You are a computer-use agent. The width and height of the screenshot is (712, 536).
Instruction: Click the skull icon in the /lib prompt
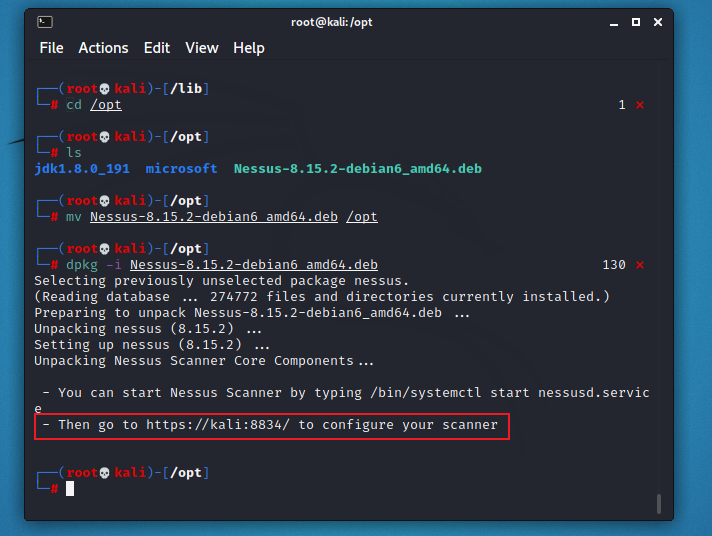coord(104,89)
